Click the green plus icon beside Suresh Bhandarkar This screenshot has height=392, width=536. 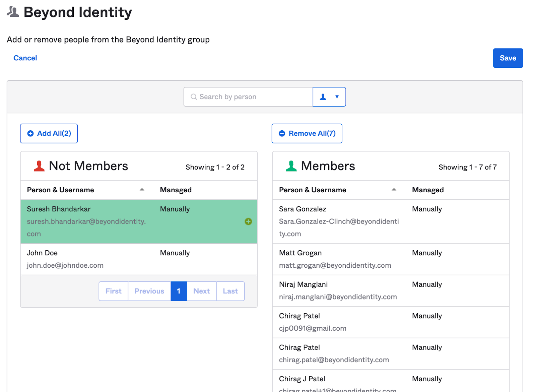click(248, 221)
